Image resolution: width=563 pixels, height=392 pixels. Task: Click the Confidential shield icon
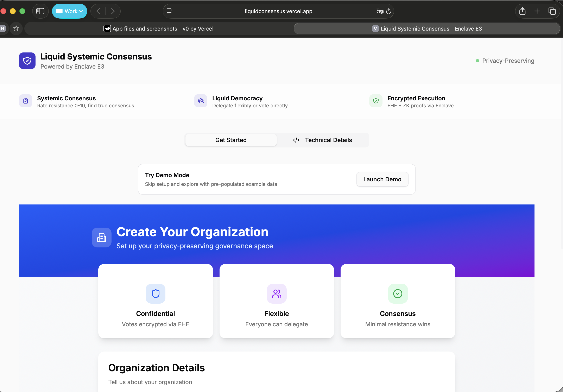point(156,293)
